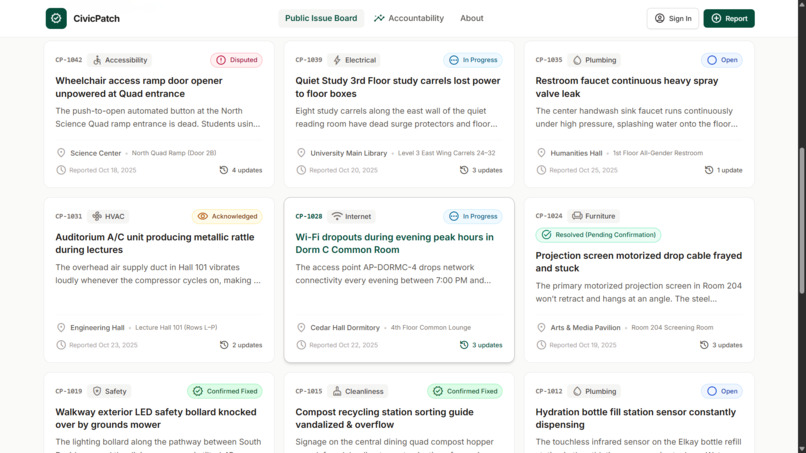Open the Projection screen motorized drop cable issue
The image size is (806, 453).
(x=638, y=262)
